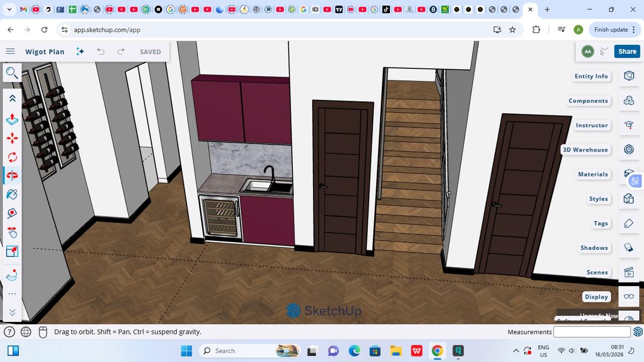
Task: Open the Search tool magnifier
Action: coord(12,72)
